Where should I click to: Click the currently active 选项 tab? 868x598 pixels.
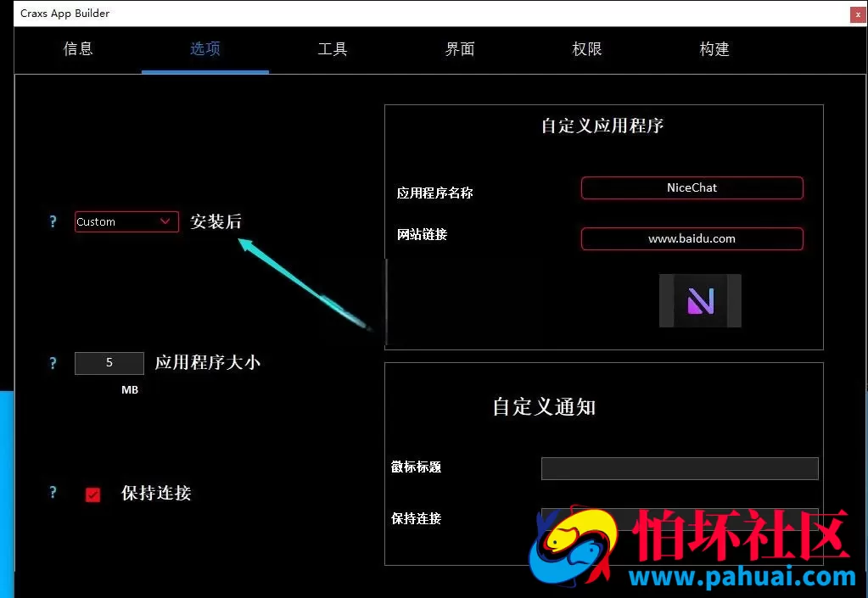click(204, 49)
